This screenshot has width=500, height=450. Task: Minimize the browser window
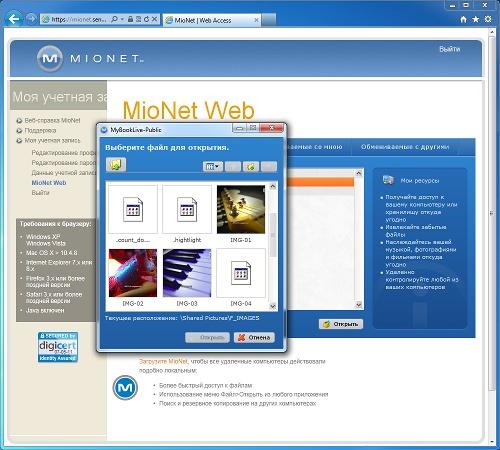click(x=453, y=5)
